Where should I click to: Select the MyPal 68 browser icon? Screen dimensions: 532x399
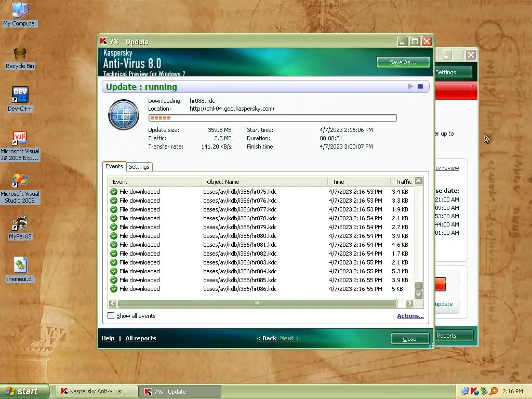[20, 228]
